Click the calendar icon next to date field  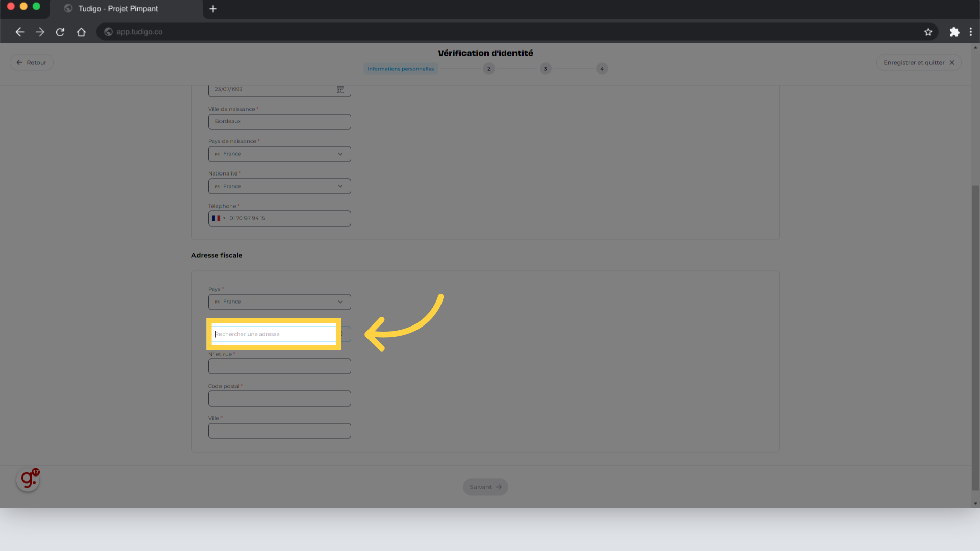[340, 89]
